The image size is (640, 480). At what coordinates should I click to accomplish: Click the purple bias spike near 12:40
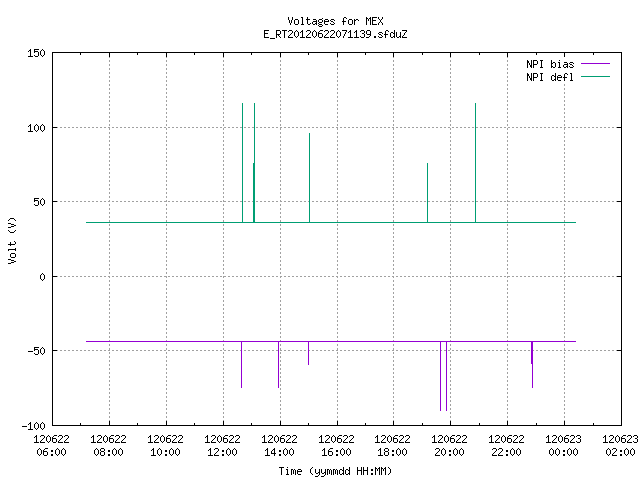coord(242,364)
